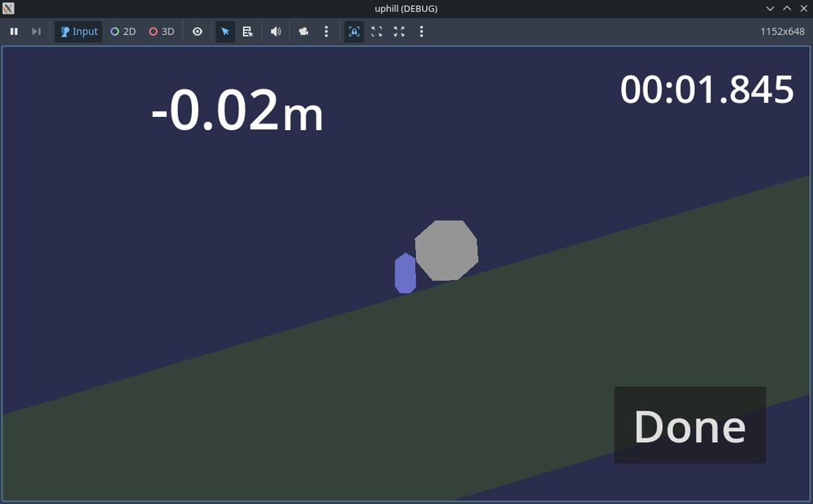Click the window app icon in title bar
The width and height of the screenshot is (813, 504).
click(8, 8)
